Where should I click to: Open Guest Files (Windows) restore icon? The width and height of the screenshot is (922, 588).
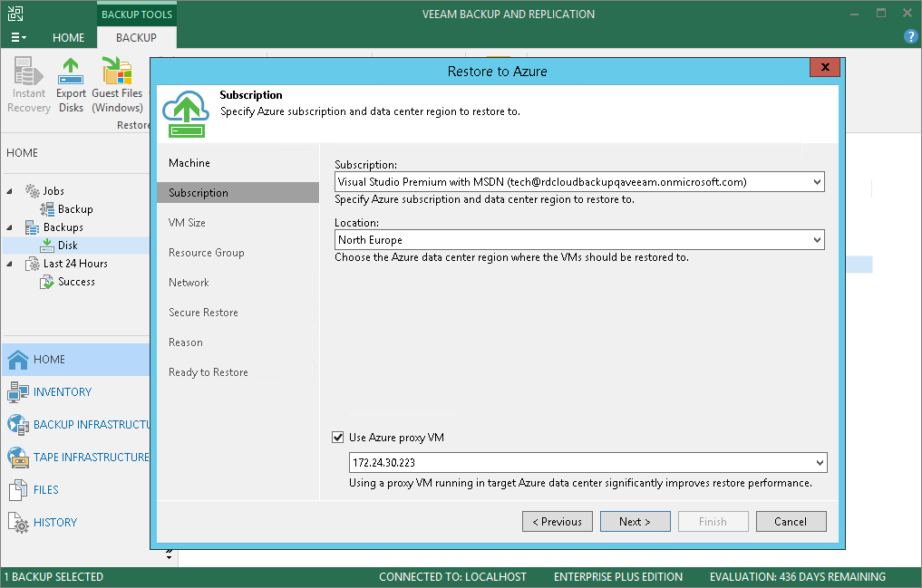tap(117, 71)
